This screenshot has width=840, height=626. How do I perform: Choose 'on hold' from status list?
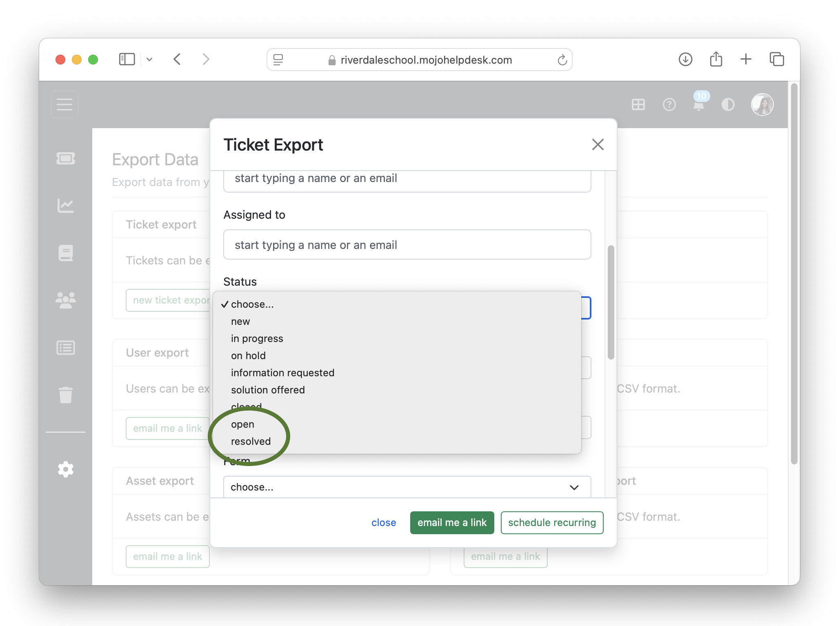(248, 355)
